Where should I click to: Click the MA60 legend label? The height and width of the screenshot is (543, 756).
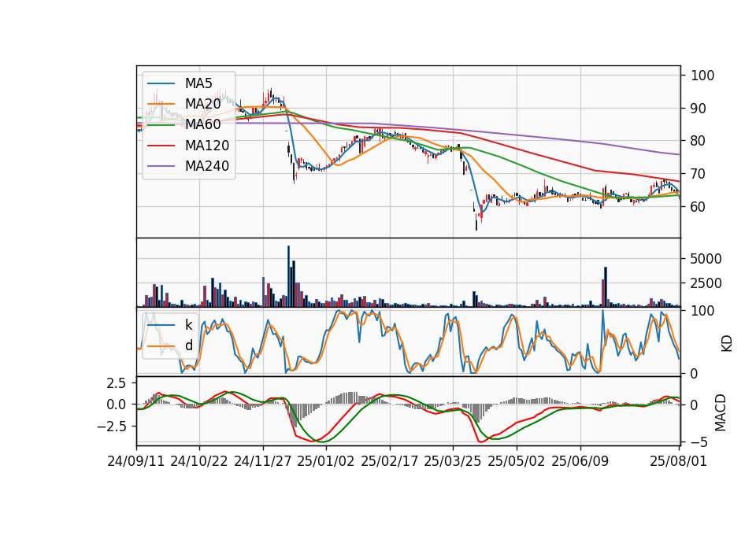click(202, 124)
